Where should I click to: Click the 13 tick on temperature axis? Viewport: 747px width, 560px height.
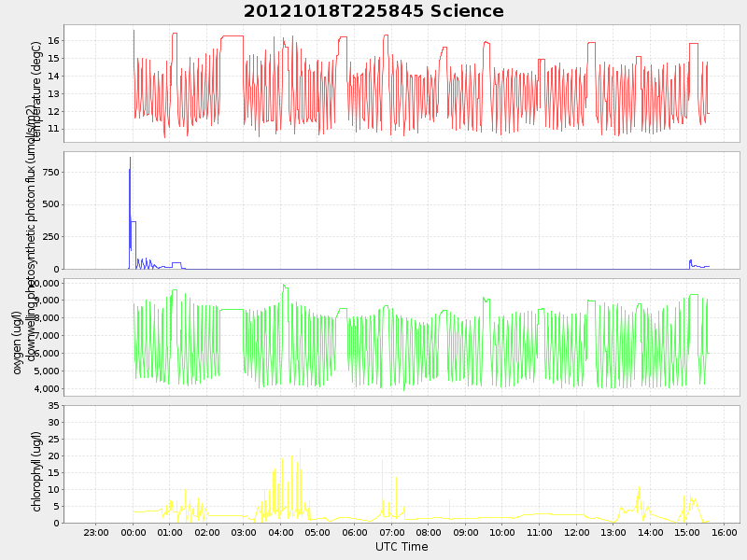coord(53,94)
